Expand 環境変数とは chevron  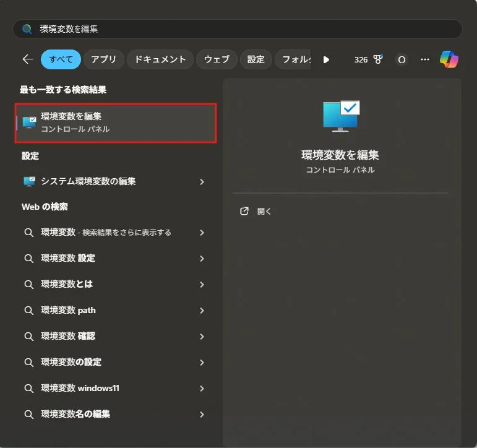point(202,284)
